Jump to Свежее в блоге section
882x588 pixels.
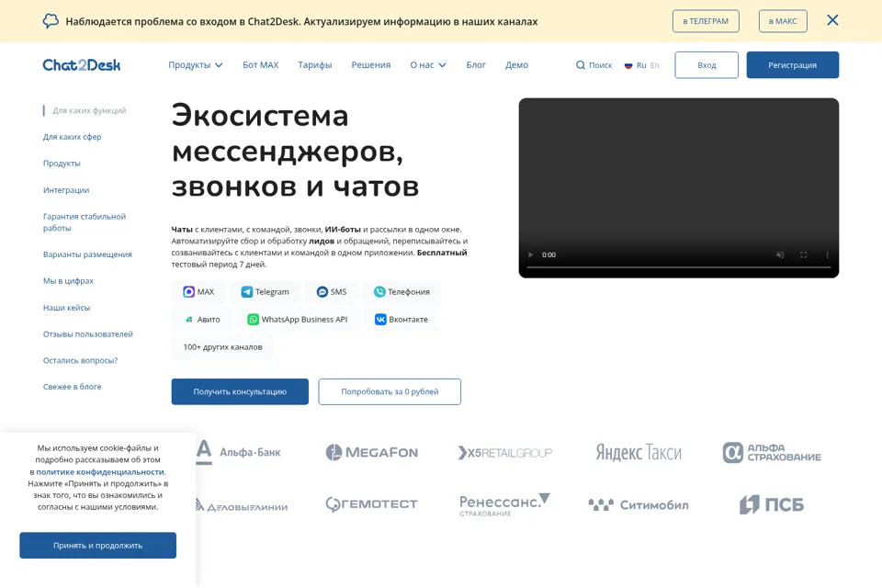72,387
